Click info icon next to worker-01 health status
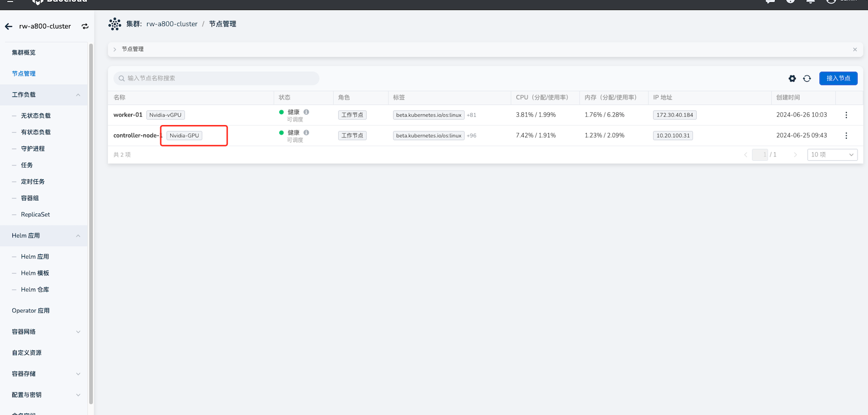The width and height of the screenshot is (868, 415). click(x=306, y=112)
